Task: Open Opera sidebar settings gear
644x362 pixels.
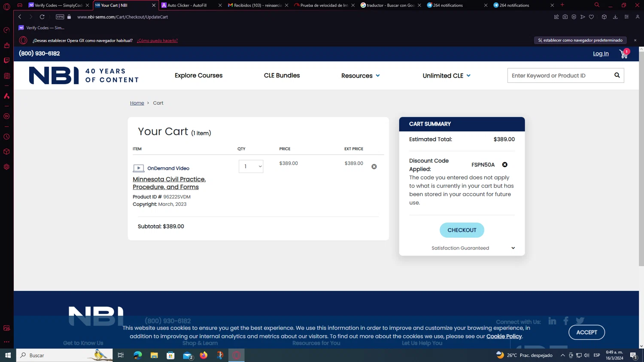Action: coord(6,167)
